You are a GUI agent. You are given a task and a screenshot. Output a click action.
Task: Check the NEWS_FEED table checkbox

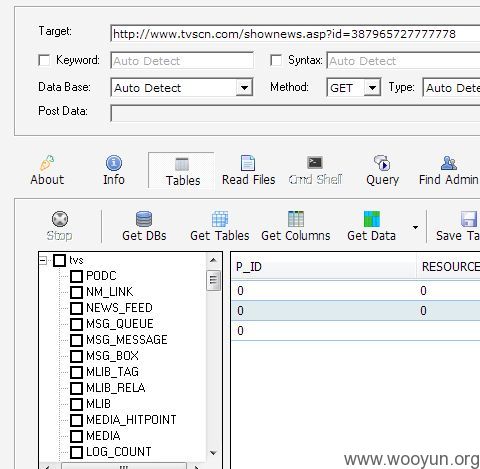click(76, 308)
